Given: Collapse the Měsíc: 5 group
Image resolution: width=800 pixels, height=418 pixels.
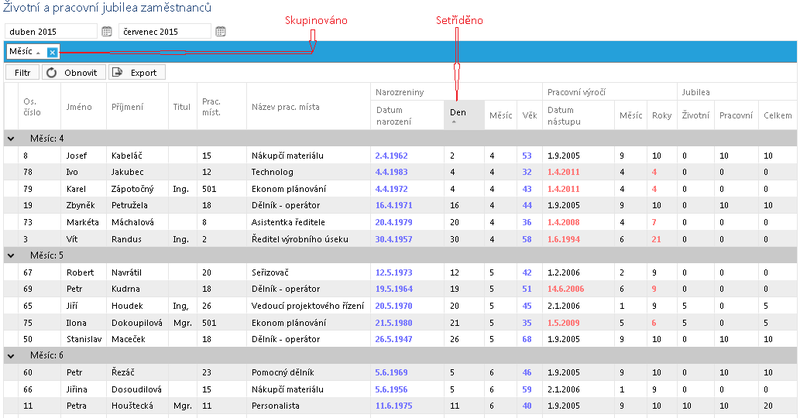Looking at the screenshot, I should pos(11,255).
